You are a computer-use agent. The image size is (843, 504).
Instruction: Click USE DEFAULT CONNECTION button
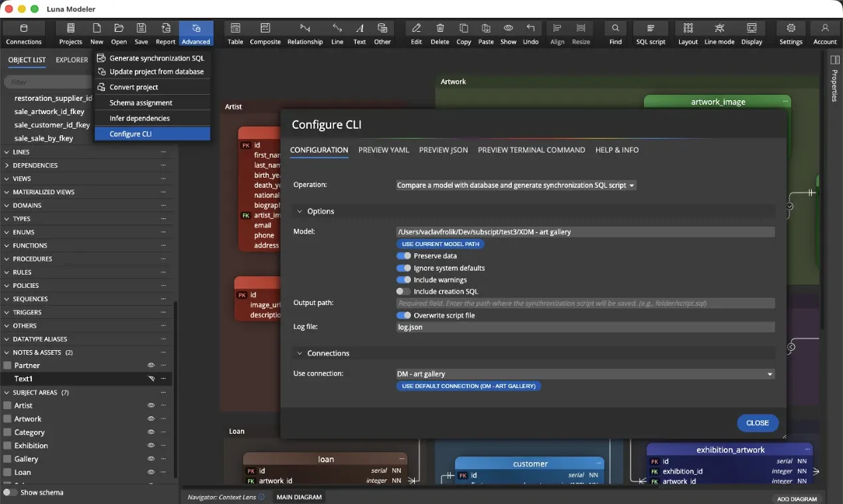click(469, 386)
